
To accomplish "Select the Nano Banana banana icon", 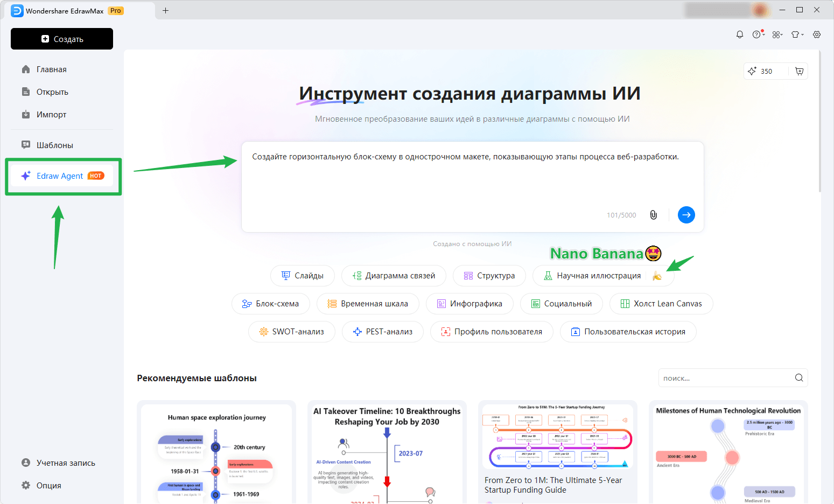I will pyautogui.click(x=657, y=275).
